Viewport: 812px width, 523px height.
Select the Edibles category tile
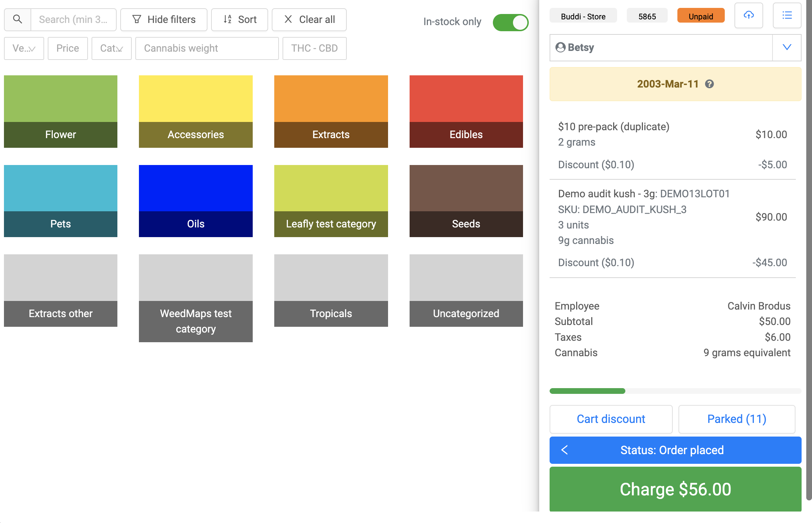tap(466, 111)
